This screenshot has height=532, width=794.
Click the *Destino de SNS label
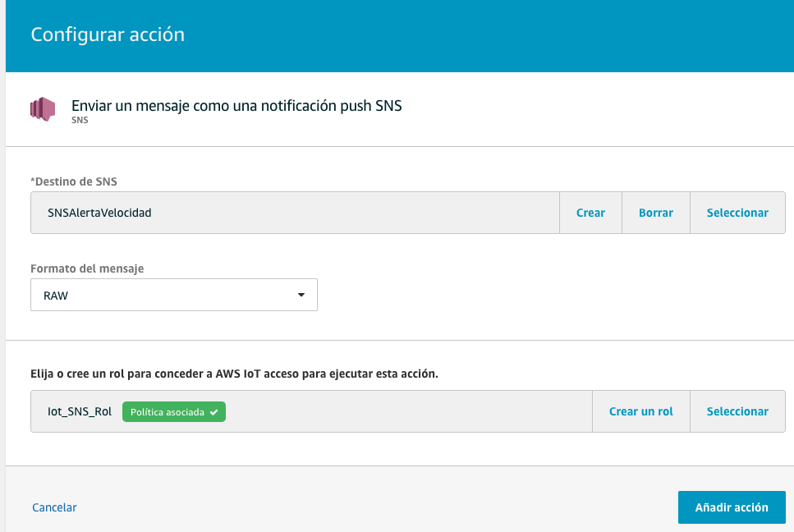tap(74, 181)
